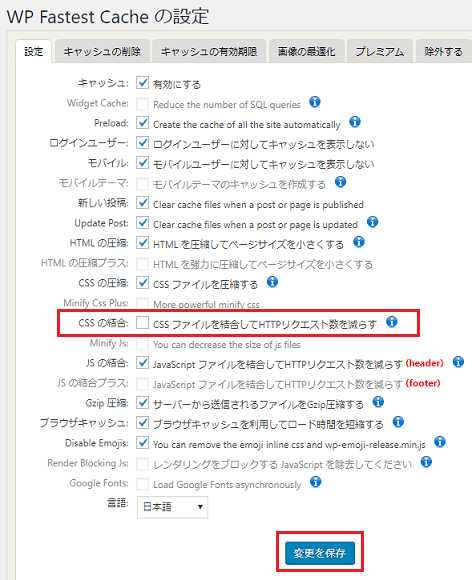Image resolution: width=472 pixels, height=580 pixels.
Task: Show info tooltip for Preload option
Action: [355, 122]
